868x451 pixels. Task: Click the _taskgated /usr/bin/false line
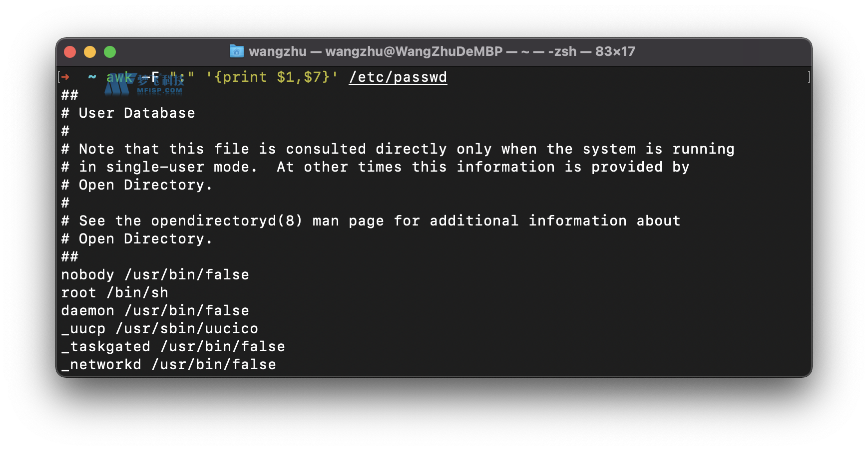[173, 346]
